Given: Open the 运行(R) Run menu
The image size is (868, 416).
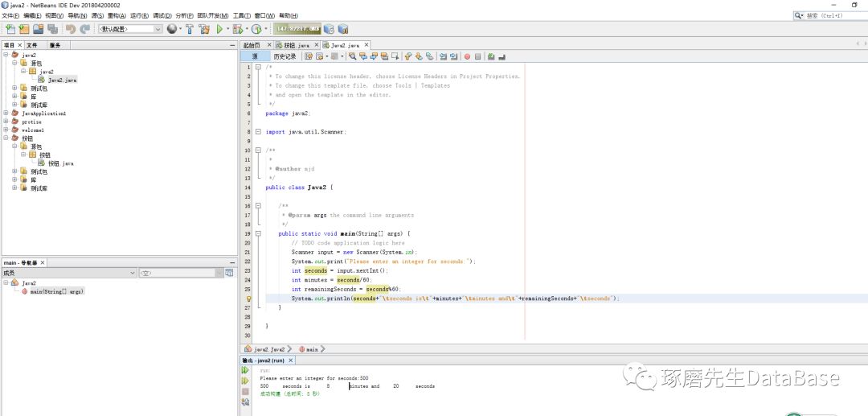Looking at the screenshot, I should (x=140, y=15).
